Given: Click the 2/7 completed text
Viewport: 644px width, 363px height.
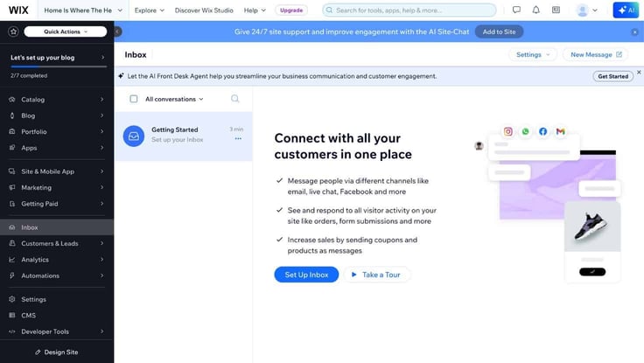Looking at the screenshot, I should pyautogui.click(x=29, y=75).
